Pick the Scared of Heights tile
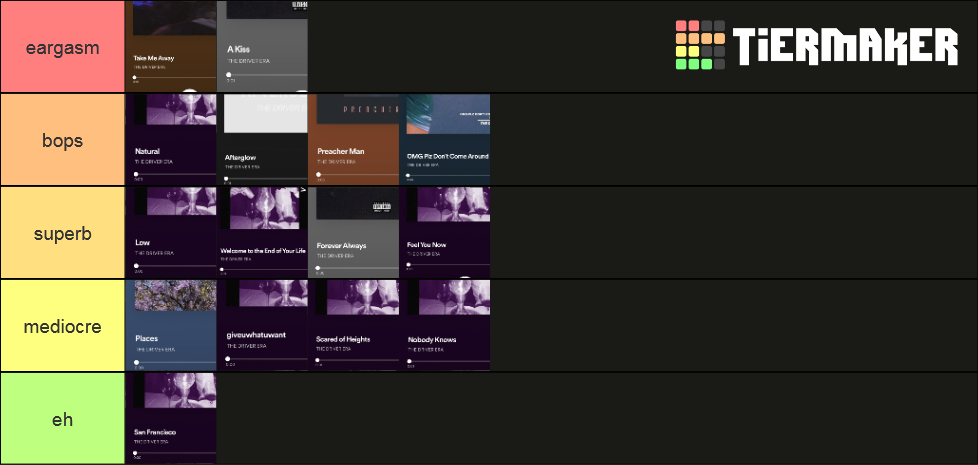978x465 pixels. coord(354,325)
